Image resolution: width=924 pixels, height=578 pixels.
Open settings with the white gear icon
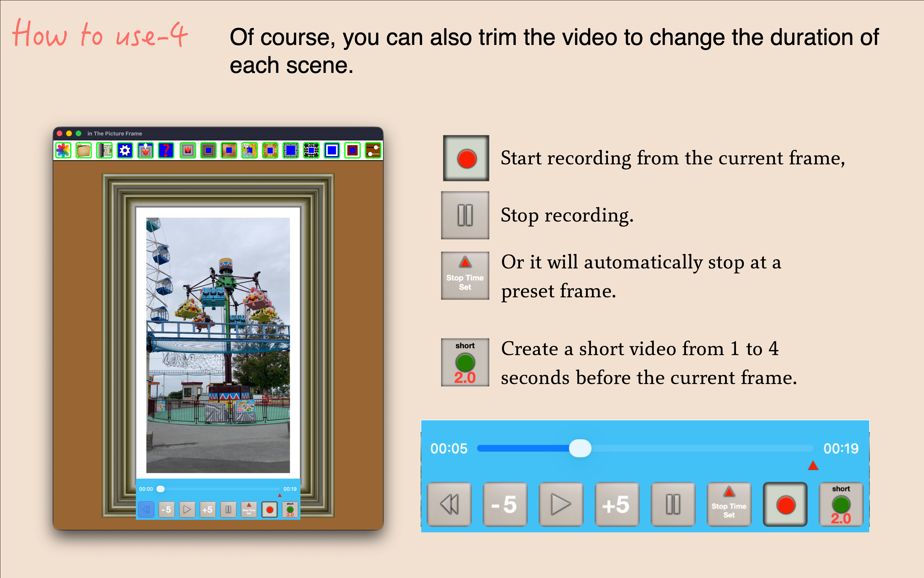(x=125, y=150)
